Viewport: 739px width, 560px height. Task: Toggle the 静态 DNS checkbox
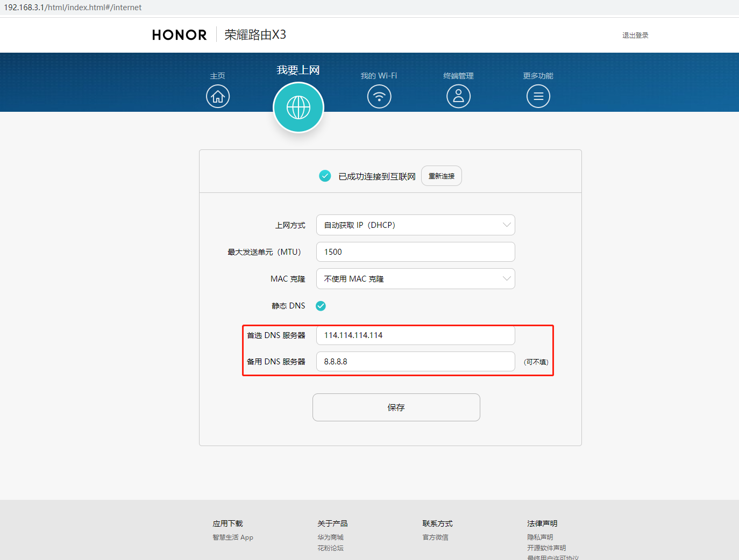(321, 306)
